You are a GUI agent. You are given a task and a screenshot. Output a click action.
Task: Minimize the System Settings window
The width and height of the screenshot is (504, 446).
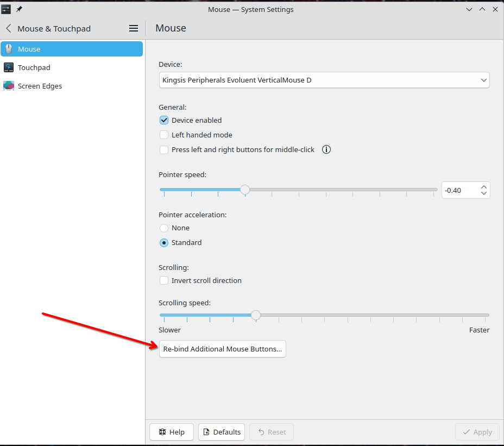(x=469, y=9)
